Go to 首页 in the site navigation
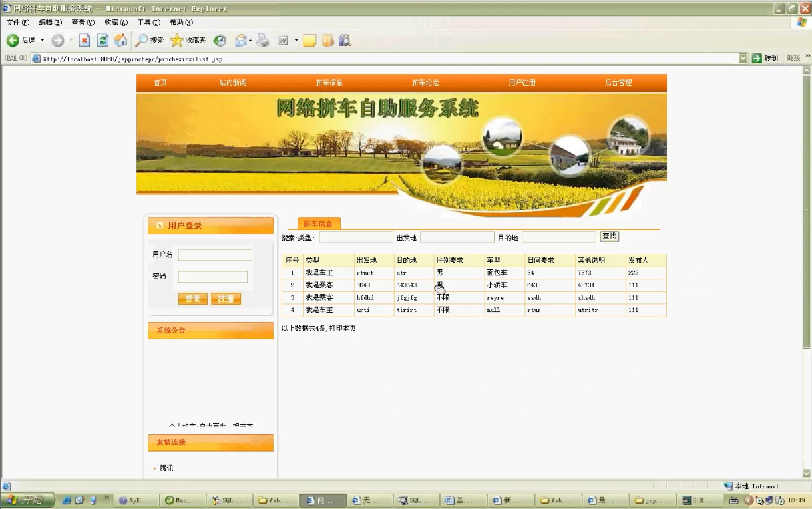The image size is (812, 509). (x=160, y=83)
